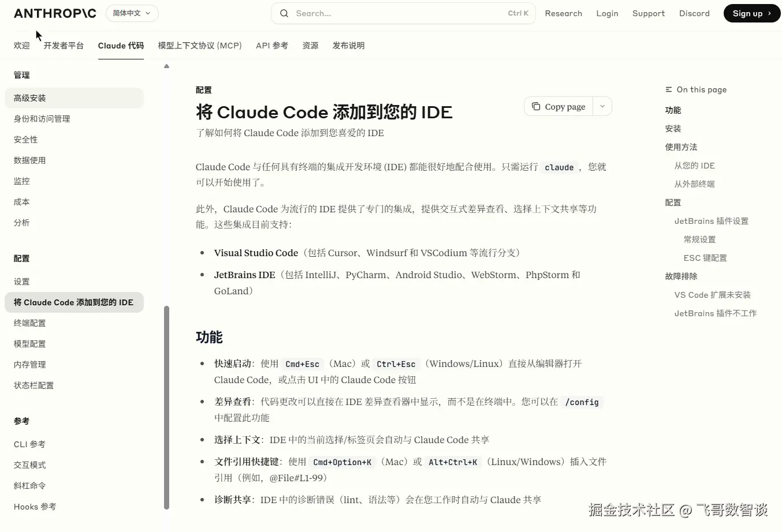Open 设置 under 配置 in sidebar
The image size is (782, 532).
click(x=74, y=282)
